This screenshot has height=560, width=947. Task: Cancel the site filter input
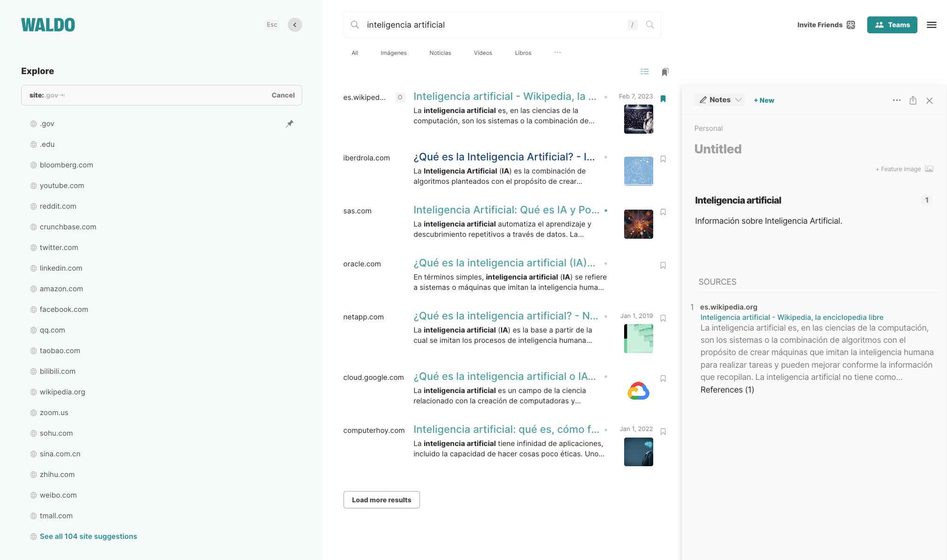283,95
